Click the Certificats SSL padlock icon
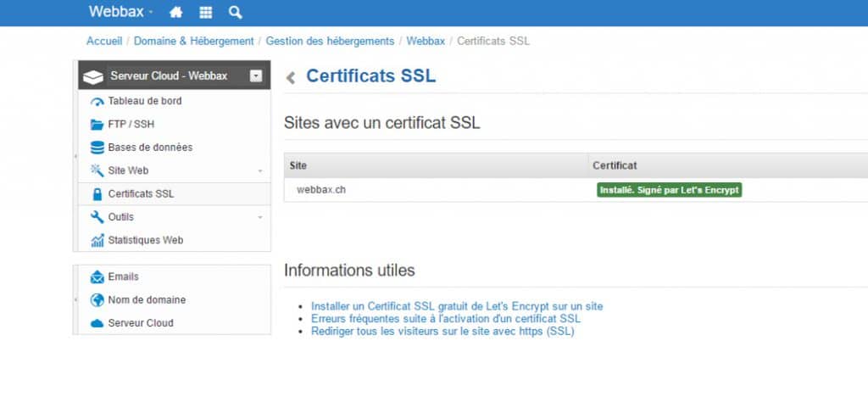868x402 pixels. point(97,194)
